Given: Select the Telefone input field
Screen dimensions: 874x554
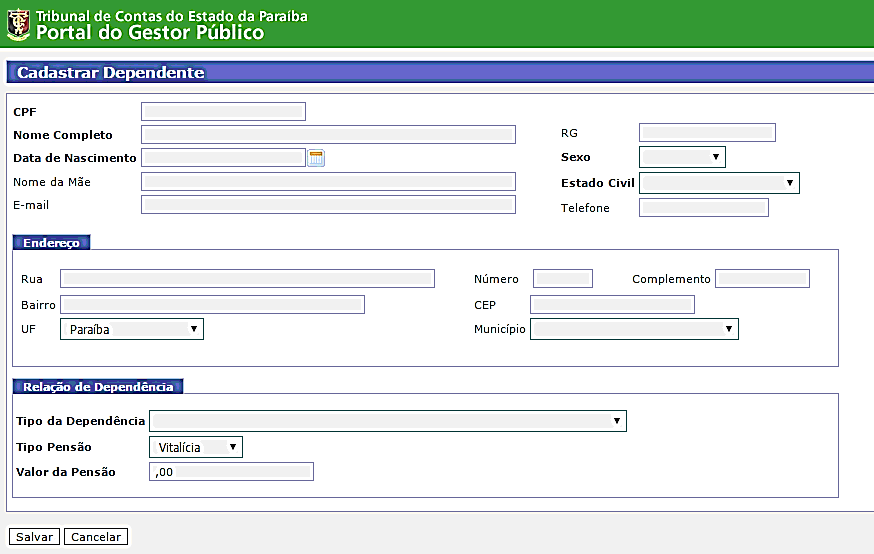Looking at the screenshot, I should (x=703, y=208).
